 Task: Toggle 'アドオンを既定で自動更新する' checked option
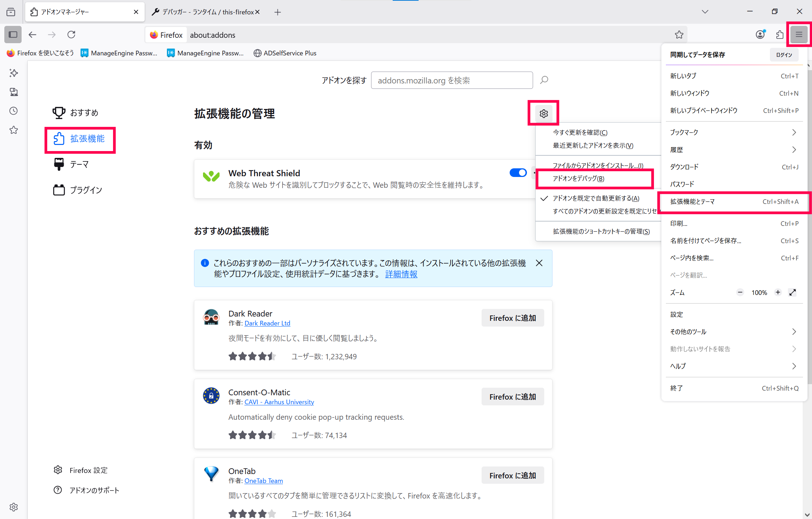(596, 199)
